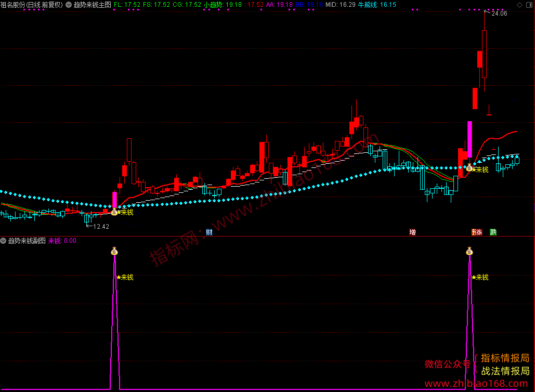Screen dimensions: 535x392
Task: Click the green 跌 marker on the timeline
Action: pyautogui.click(x=493, y=232)
